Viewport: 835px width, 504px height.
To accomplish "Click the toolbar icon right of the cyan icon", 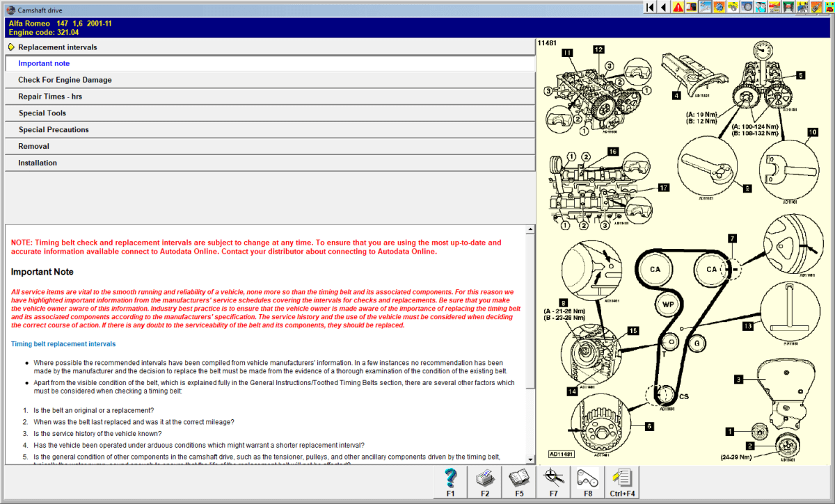I will click(x=775, y=7).
